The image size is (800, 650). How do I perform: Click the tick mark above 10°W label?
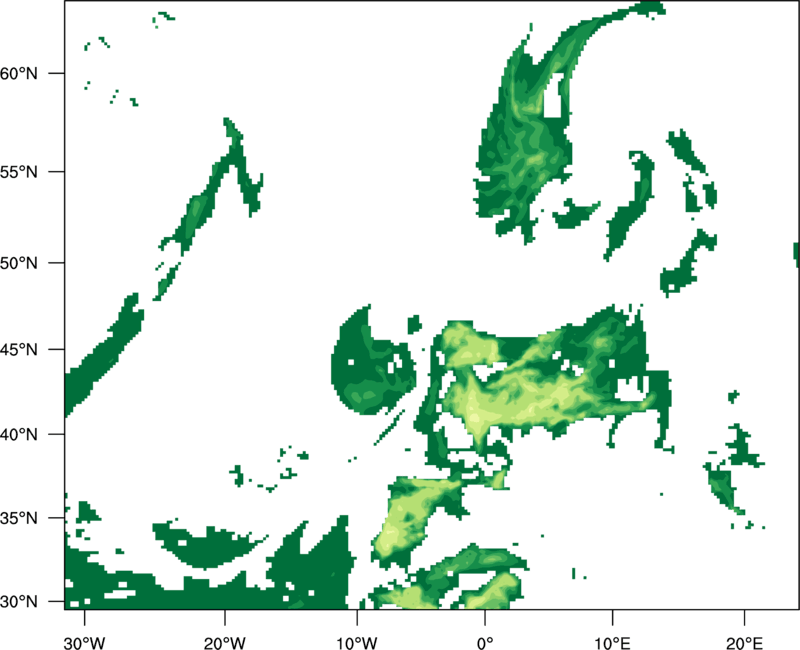point(357,617)
